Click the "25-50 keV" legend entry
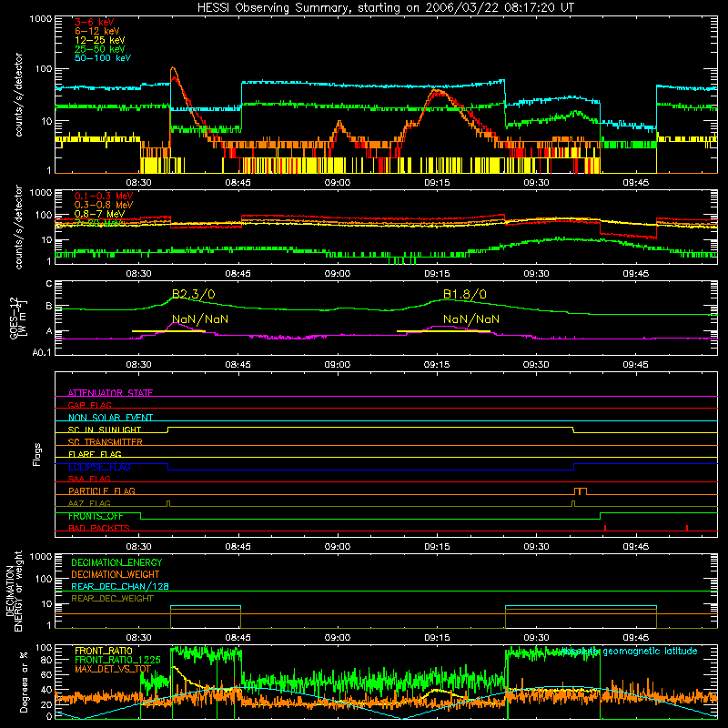Image resolution: width=728 pixels, height=728 pixels. click(x=99, y=49)
